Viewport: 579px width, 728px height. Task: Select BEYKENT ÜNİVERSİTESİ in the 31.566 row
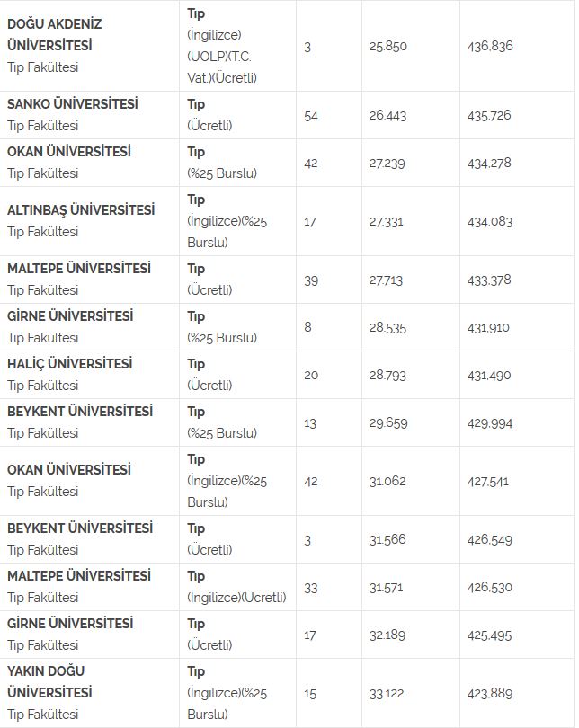point(80,528)
